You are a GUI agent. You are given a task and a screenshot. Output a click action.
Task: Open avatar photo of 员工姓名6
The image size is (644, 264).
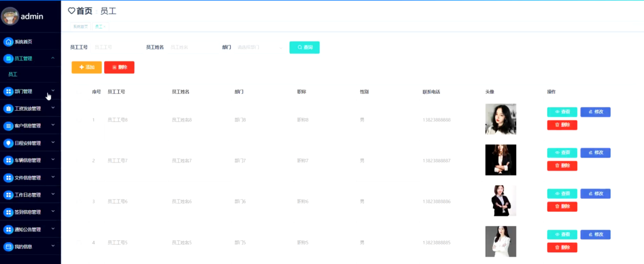pyautogui.click(x=501, y=201)
